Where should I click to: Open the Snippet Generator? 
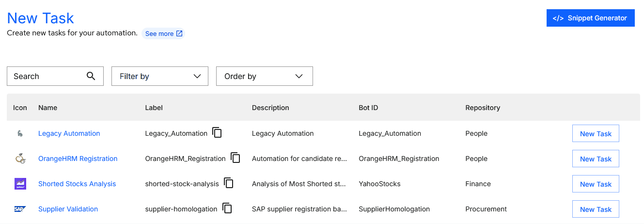coord(590,18)
